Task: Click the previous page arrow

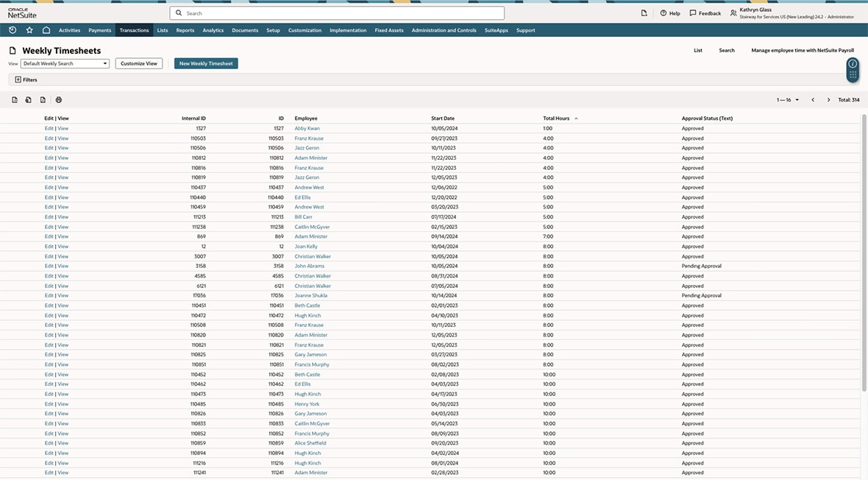Action: [813, 100]
